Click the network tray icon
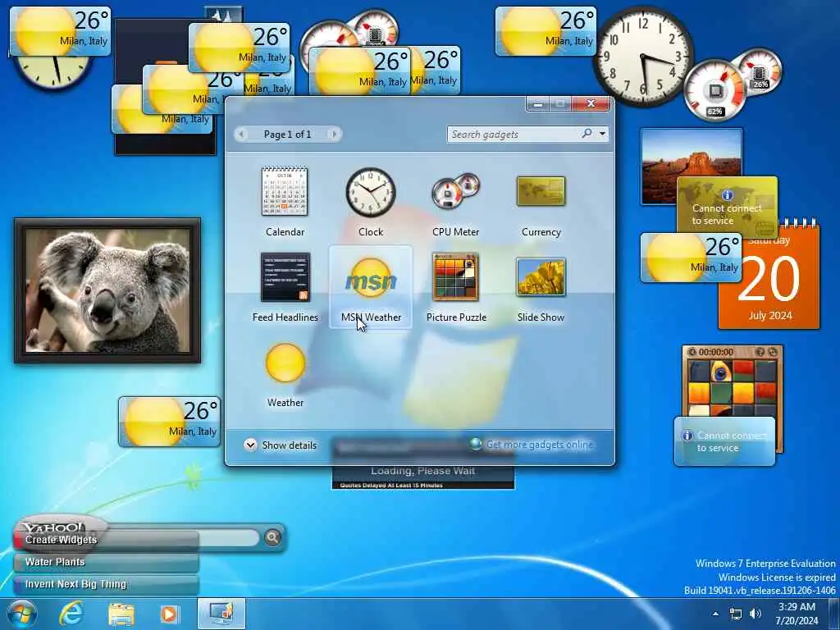Viewport: 840px width, 630px height. point(736,614)
